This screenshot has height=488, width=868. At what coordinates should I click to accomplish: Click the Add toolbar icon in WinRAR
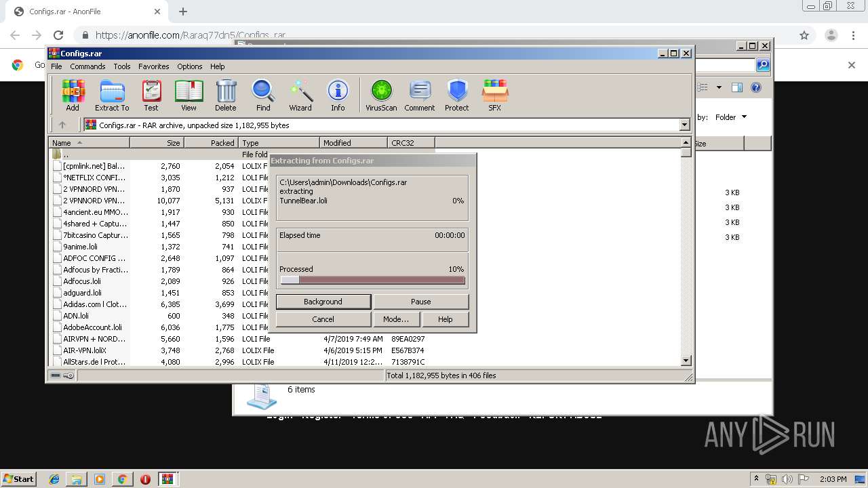tap(73, 96)
